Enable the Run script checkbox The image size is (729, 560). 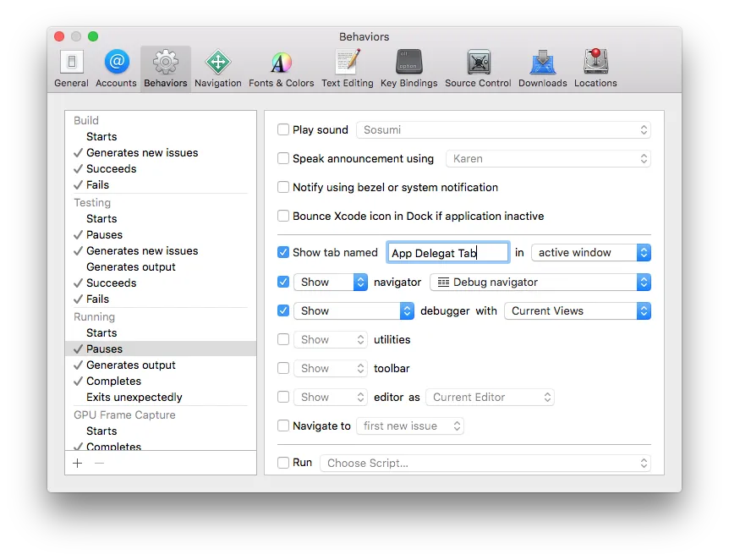(283, 463)
